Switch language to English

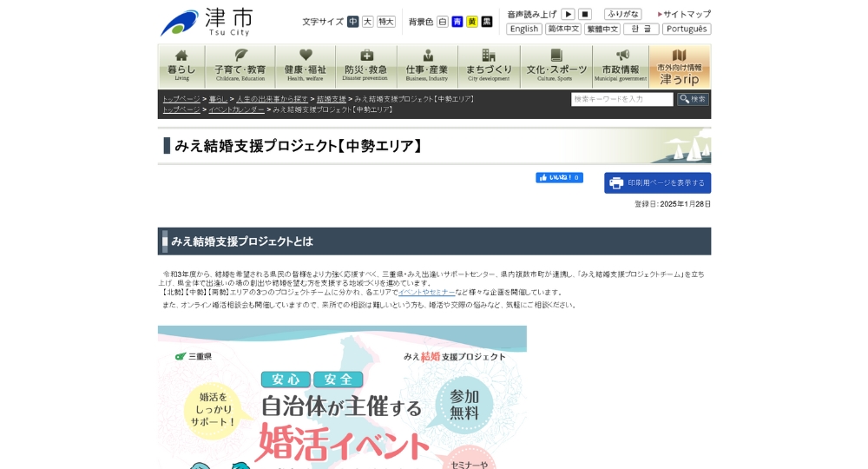pos(524,29)
